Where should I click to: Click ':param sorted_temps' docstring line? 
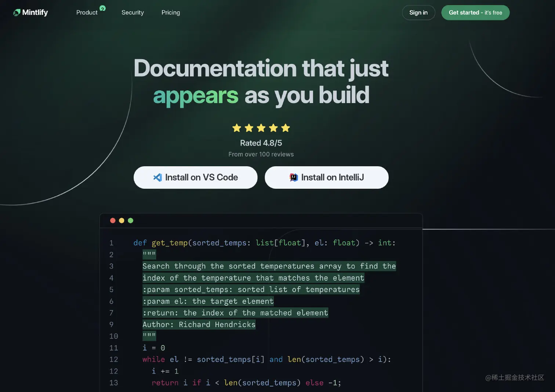click(x=251, y=290)
